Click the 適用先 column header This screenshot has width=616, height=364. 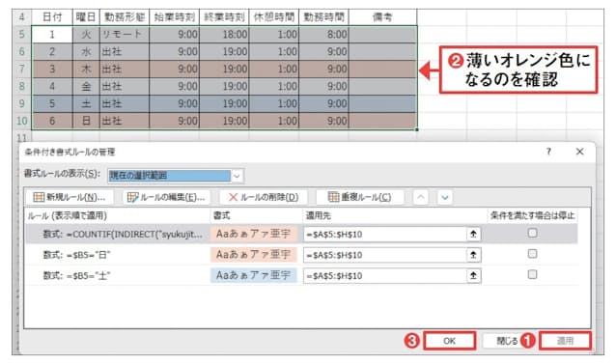coord(319,215)
